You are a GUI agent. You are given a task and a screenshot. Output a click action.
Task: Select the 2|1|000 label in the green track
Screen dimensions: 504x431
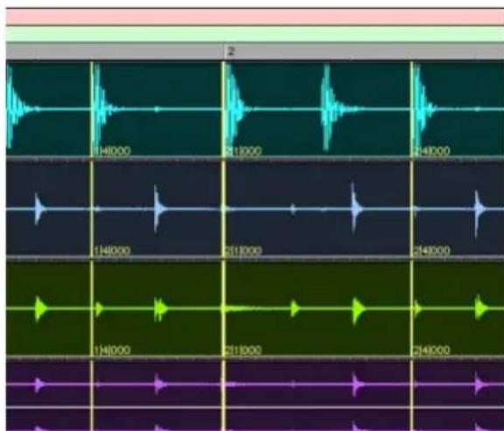click(243, 350)
